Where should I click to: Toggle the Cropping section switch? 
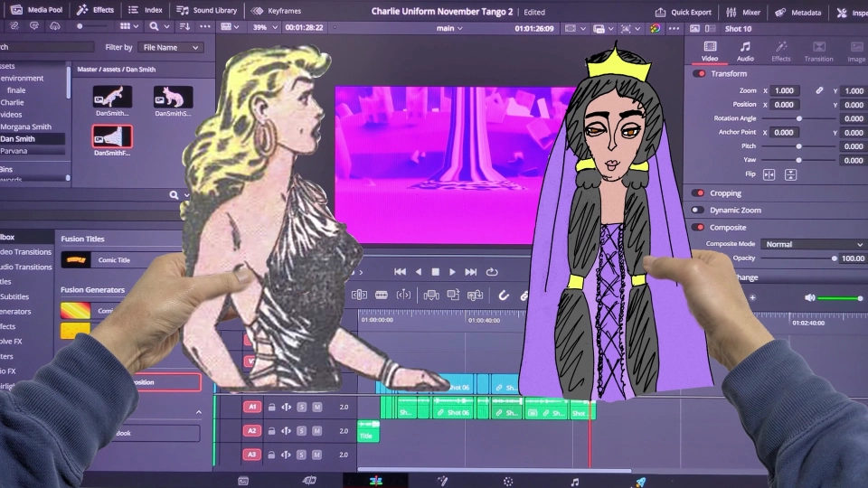point(698,193)
